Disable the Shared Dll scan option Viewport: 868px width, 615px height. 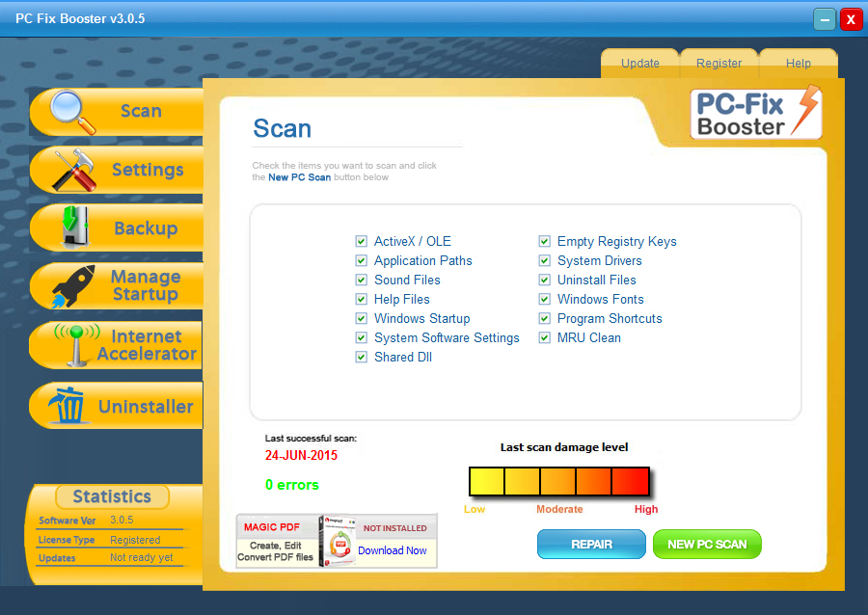pos(362,358)
